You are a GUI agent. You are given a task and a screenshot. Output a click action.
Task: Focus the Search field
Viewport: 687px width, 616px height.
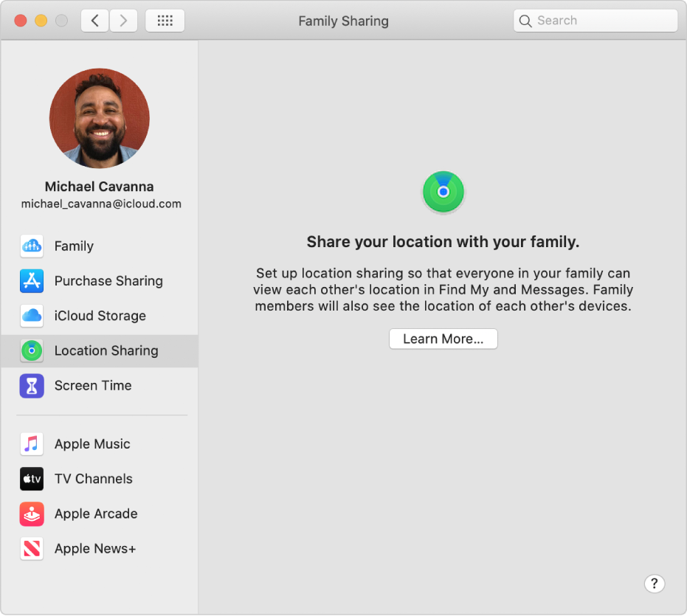pyautogui.click(x=595, y=21)
